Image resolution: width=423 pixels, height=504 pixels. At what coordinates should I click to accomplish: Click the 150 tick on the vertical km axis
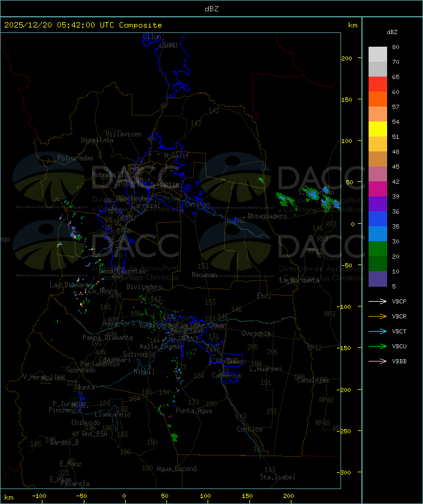(346, 99)
